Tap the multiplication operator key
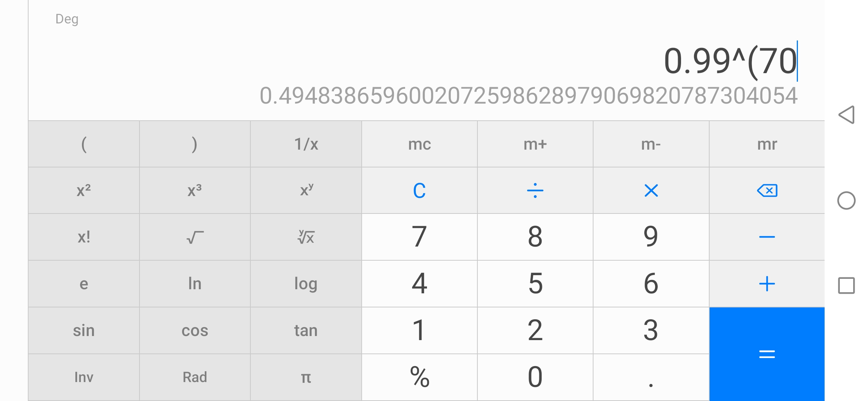The width and height of the screenshot is (868, 401). coord(651,190)
